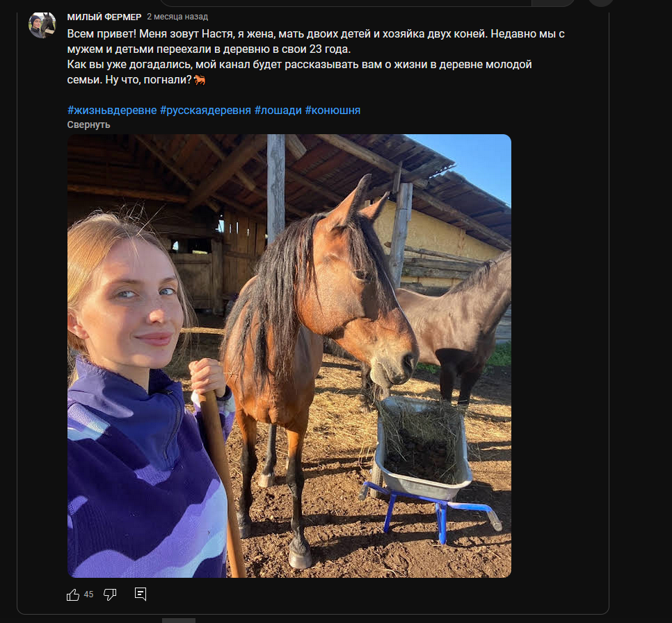Screen dimensions: 672x623
Task: Dislike the post with thumbs down
Action: 110,594
